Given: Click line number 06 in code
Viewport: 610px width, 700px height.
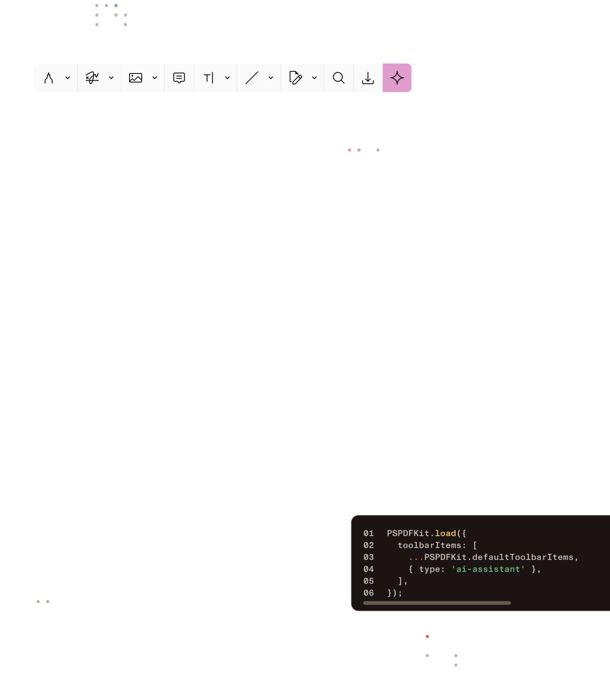Looking at the screenshot, I should (x=369, y=593).
